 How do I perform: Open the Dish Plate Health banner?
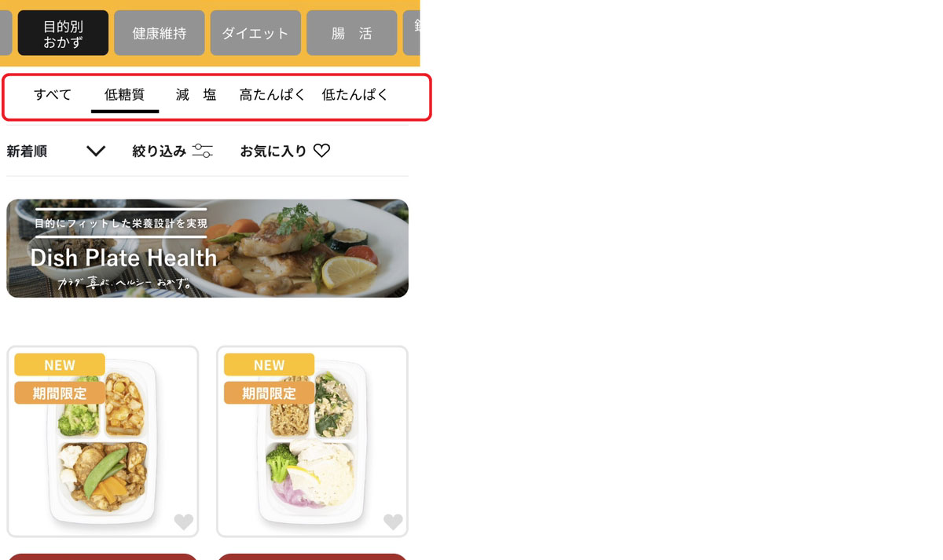click(x=207, y=248)
